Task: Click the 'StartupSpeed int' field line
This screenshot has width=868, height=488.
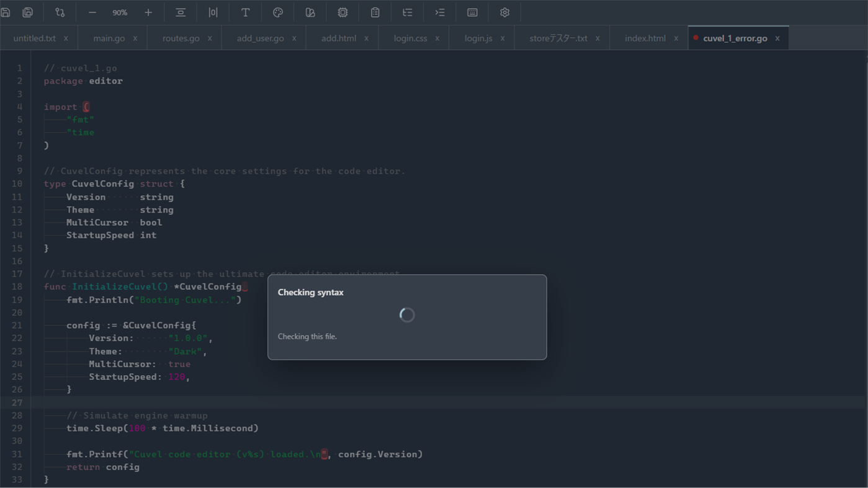Action: point(111,236)
